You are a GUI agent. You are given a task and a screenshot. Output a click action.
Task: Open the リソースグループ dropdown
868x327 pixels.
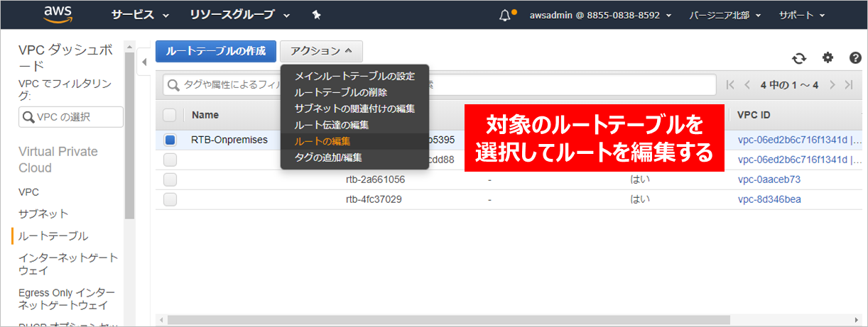pyautogui.click(x=239, y=15)
